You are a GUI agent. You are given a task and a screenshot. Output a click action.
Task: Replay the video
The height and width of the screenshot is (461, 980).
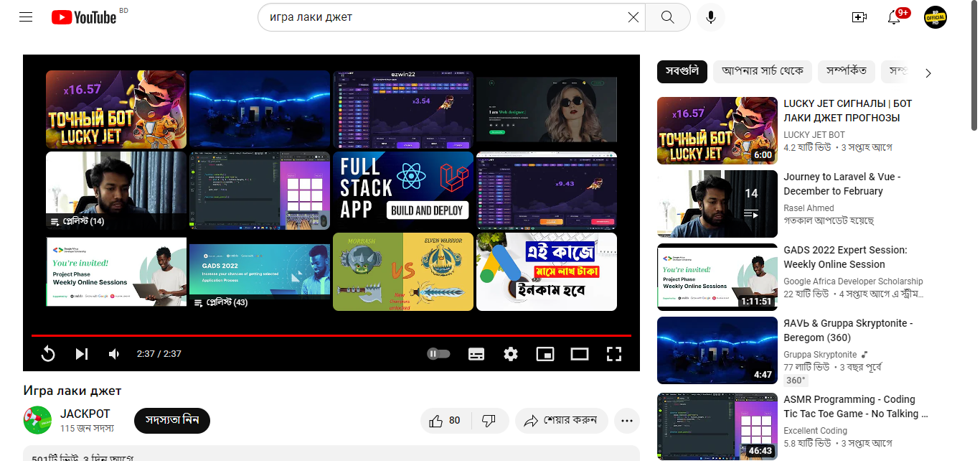48,354
